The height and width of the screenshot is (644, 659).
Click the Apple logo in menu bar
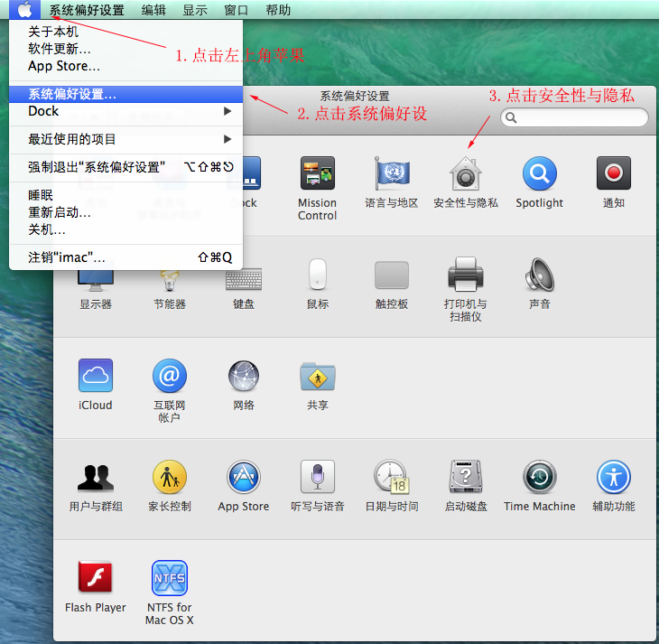[24, 9]
